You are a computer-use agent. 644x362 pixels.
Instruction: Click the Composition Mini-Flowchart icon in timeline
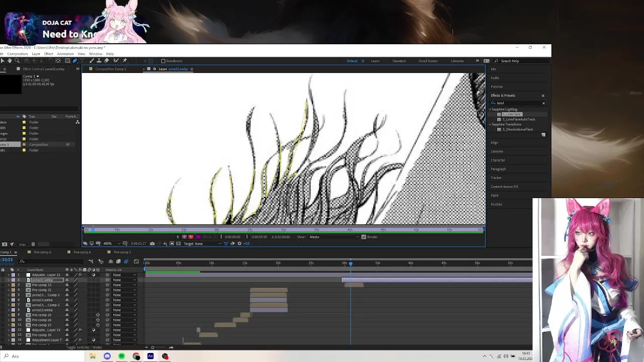91,261
